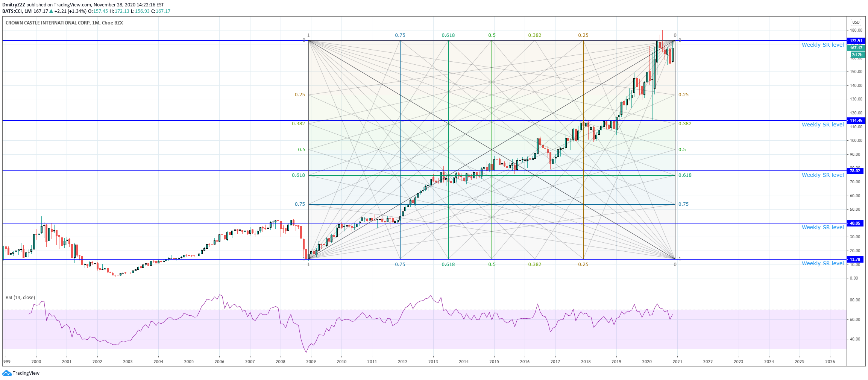Screen dimensions: 868x380
Task: Click the TradingView cloud logo icon
Action: [7, 373]
